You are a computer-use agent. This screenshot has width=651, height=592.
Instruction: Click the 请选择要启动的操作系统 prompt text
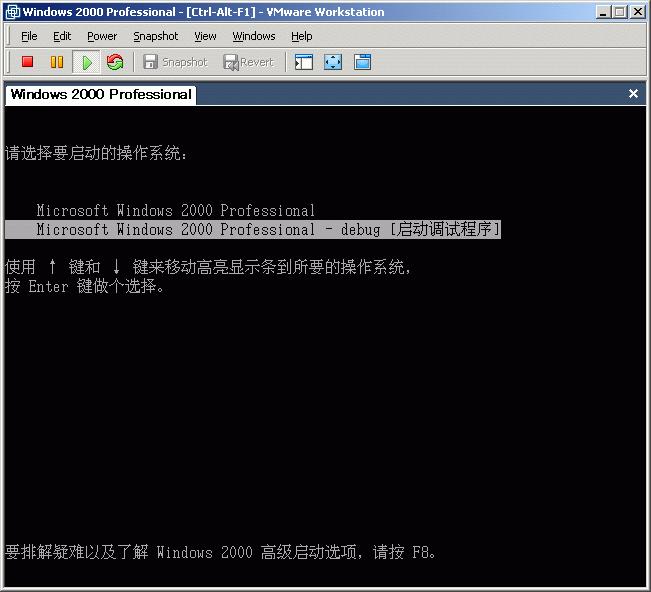96,153
